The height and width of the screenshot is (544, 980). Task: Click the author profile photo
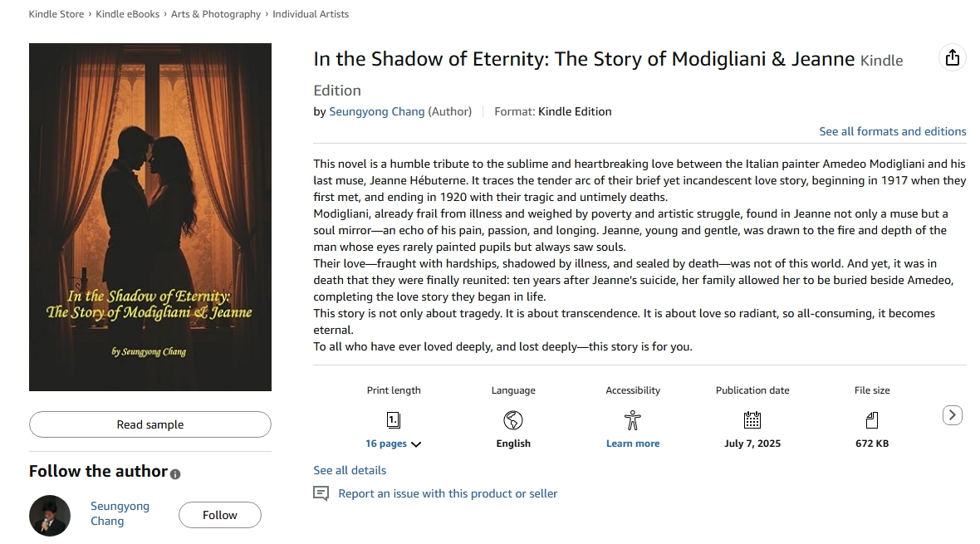coord(50,515)
